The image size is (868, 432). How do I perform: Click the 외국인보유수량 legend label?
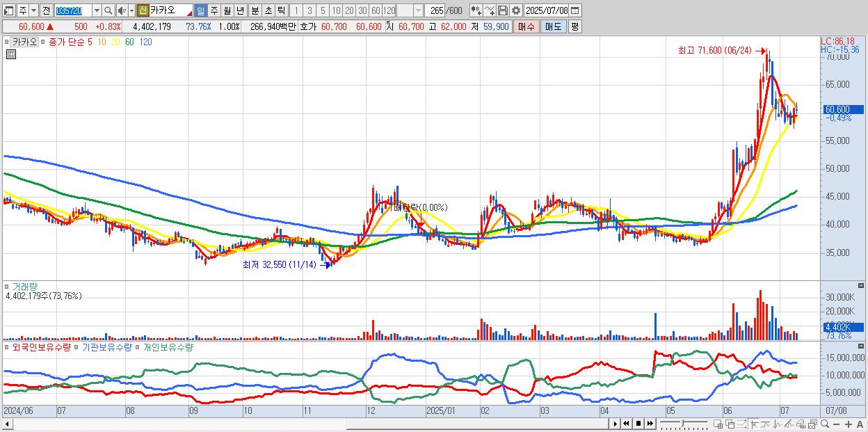42,346
